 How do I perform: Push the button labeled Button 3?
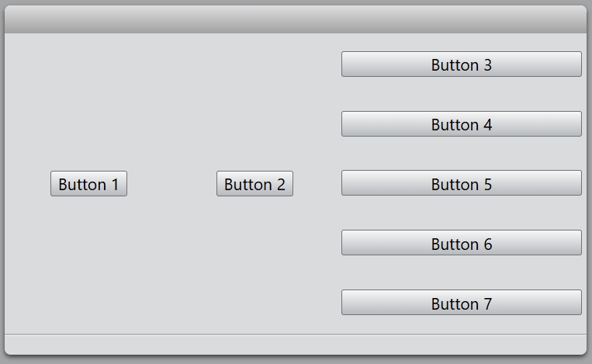click(461, 64)
